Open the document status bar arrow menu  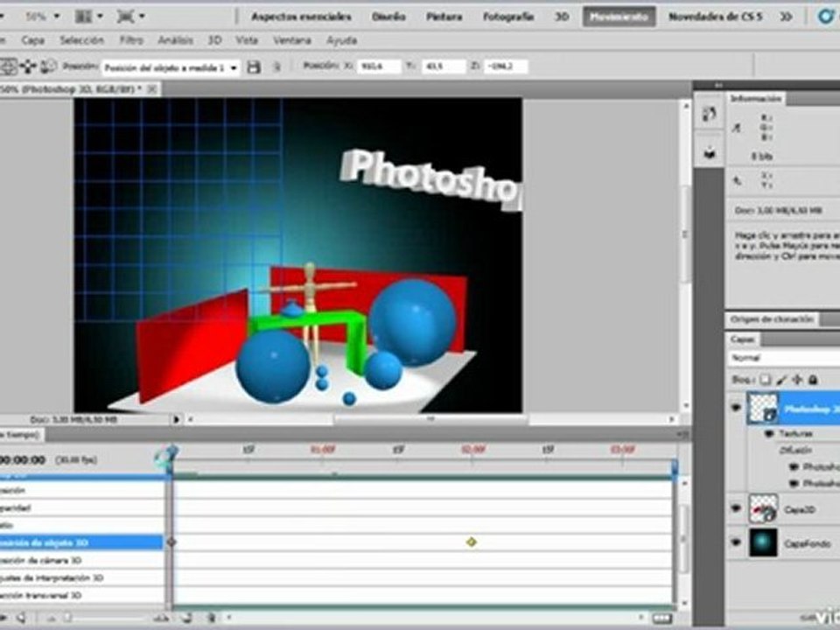176,419
